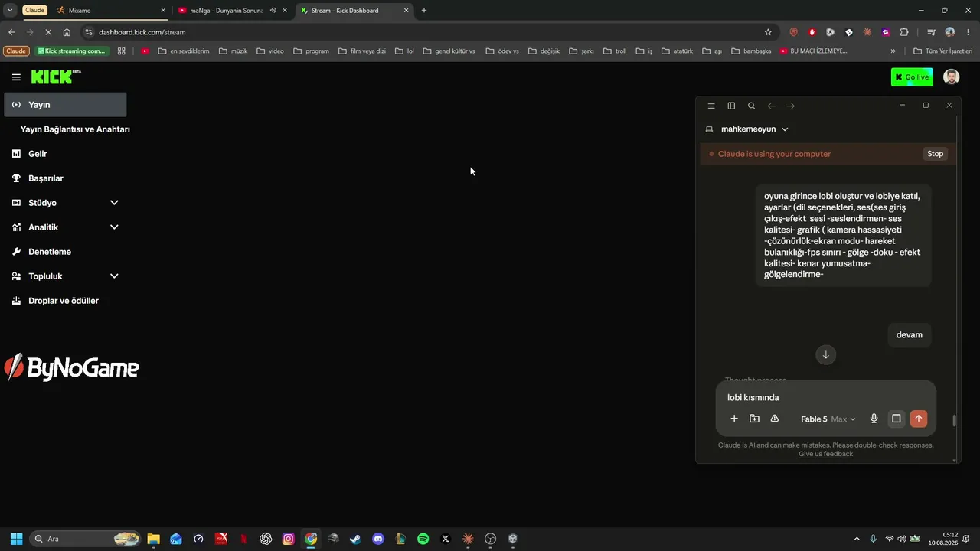Open the Claude app hamburger menu
Viewport: 980px width, 551px height.
pyautogui.click(x=711, y=106)
